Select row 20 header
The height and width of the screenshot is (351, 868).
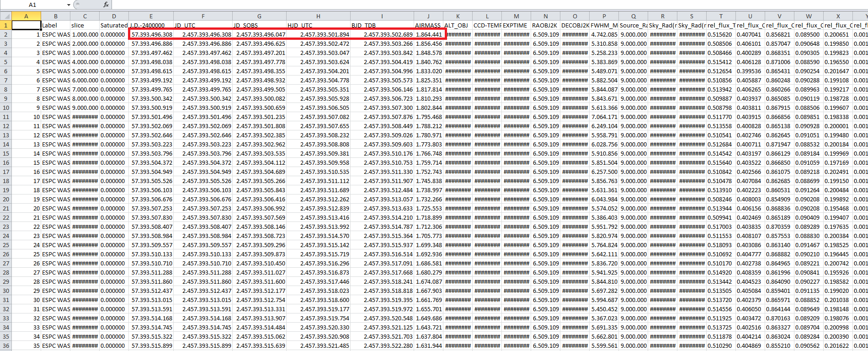(5, 199)
